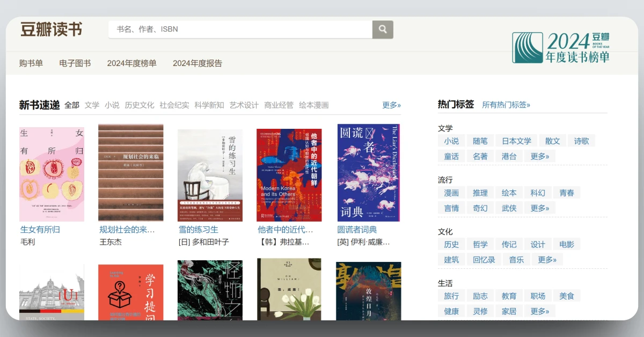Open 购书单 in the navigation bar

31,63
